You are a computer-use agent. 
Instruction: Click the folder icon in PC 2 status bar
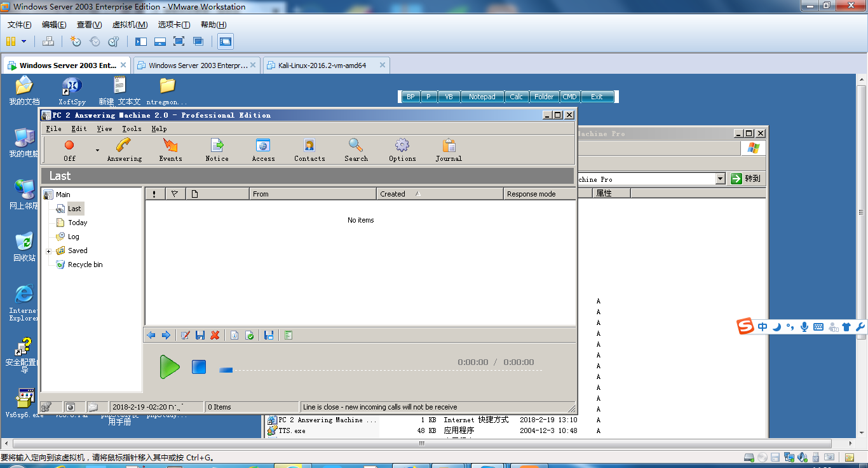(x=93, y=407)
